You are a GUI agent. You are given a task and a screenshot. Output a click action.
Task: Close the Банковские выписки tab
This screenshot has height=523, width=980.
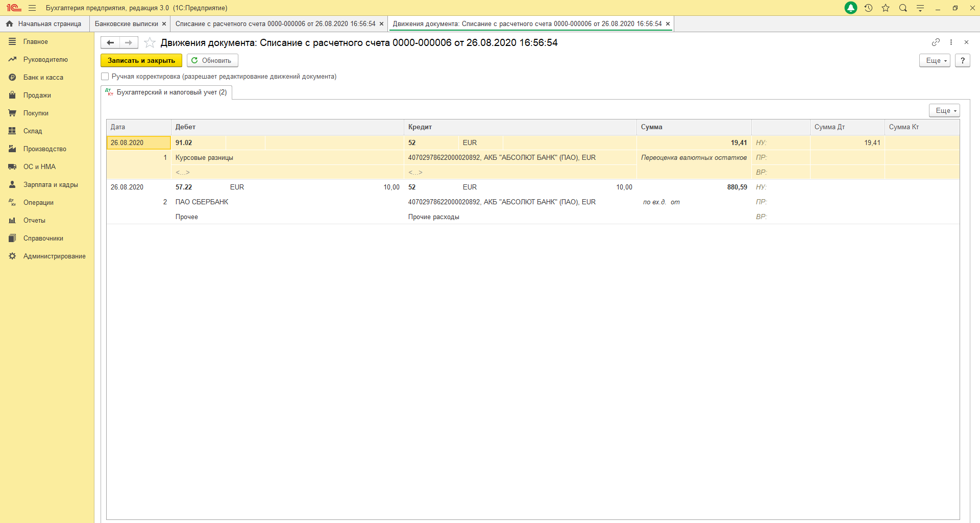tap(164, 24)
